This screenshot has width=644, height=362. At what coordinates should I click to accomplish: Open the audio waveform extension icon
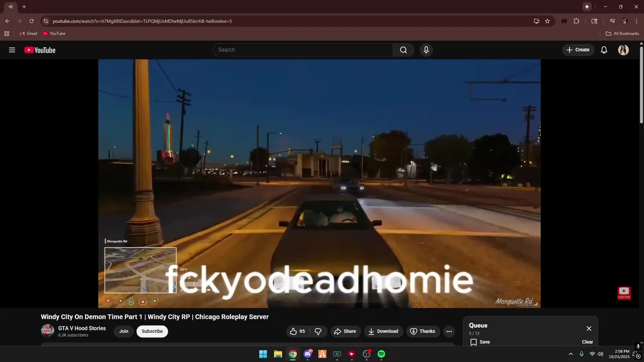pyautogui.click(x=564, y=21)
